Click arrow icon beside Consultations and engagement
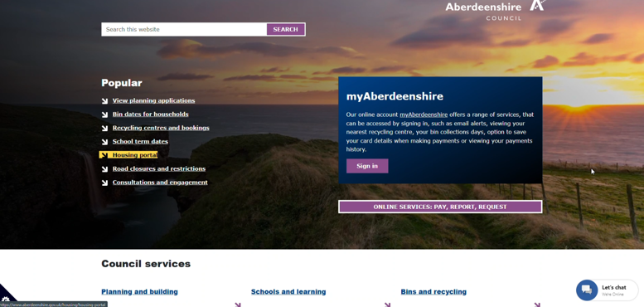644x307 pixels. tap(104, 183)
